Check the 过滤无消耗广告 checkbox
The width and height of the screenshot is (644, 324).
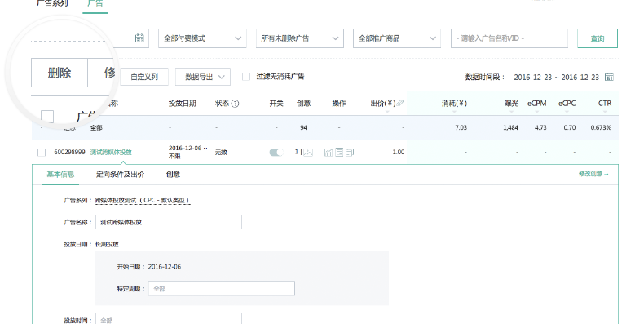pyautogui.click(x=246, y=77)
